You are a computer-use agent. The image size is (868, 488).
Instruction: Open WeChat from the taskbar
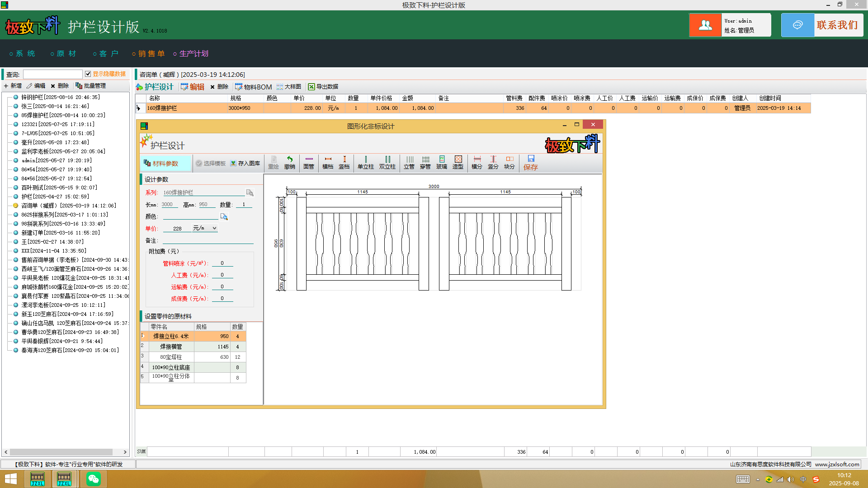click(94, 479)
